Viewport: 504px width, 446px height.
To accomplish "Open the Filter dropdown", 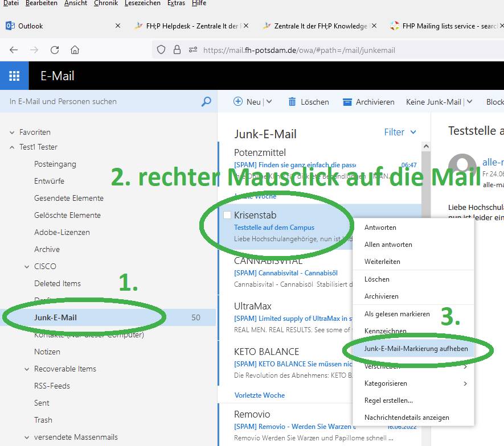I will [400, 132].
